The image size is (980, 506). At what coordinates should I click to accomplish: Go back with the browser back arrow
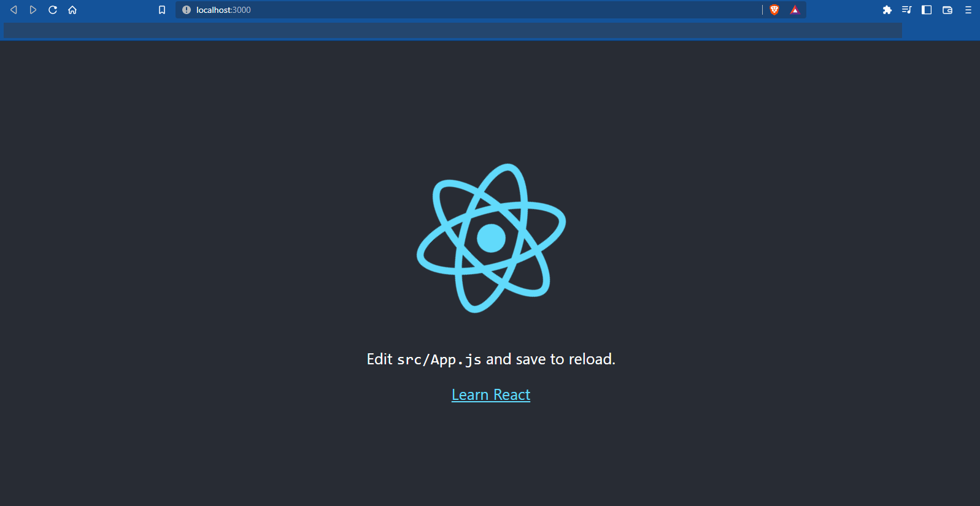[14, 10]
